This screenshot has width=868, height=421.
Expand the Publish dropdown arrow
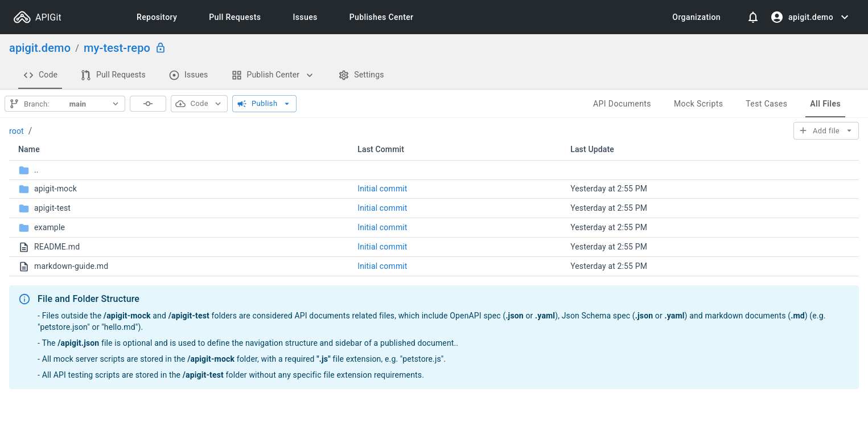(x=287, y=104)
